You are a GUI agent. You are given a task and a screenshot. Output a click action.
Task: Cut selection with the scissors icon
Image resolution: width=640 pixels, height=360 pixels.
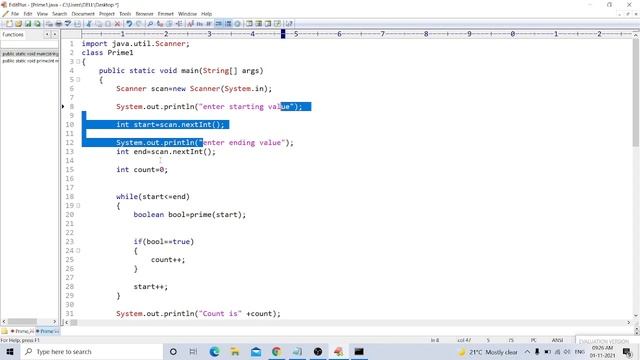89,24
